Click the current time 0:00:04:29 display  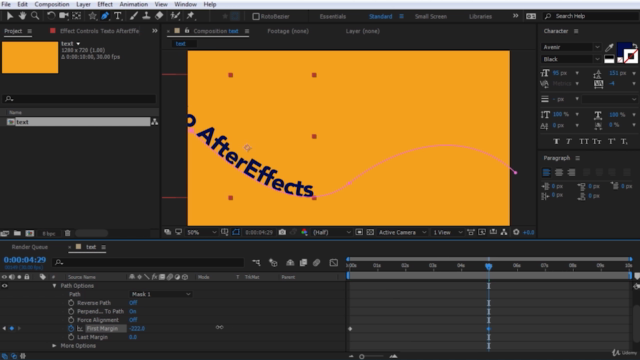point(25,260)
